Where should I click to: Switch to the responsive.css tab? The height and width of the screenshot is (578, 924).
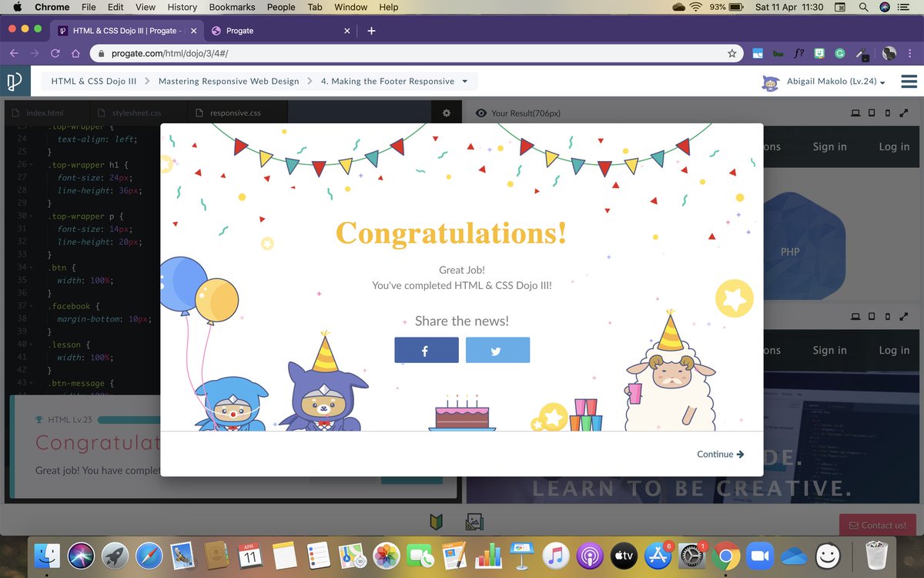(x=235, y=112)
